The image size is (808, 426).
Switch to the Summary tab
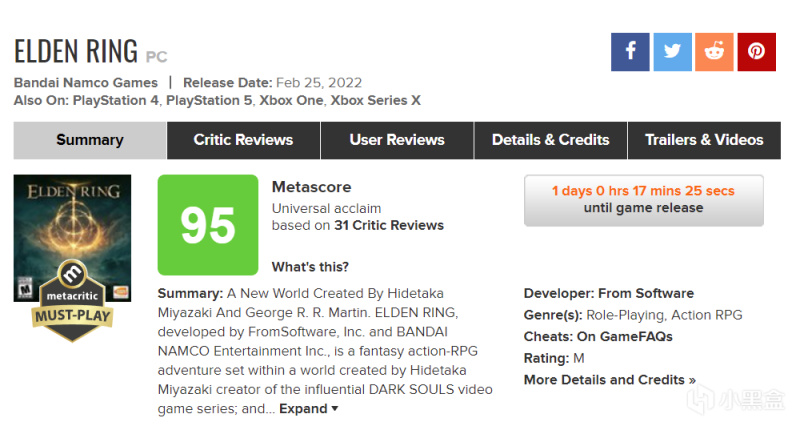point(90,140)
